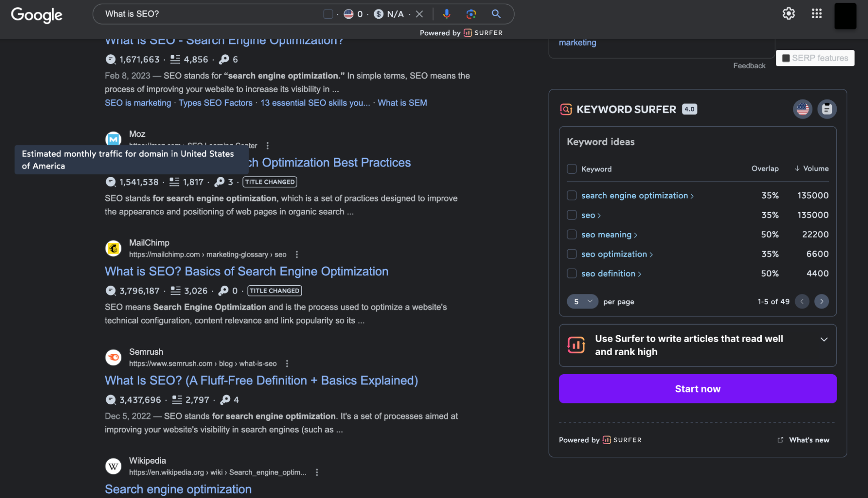Sort keyword ideas by Overlap
This screenshot has width=868, height=498.
(765, 168)
